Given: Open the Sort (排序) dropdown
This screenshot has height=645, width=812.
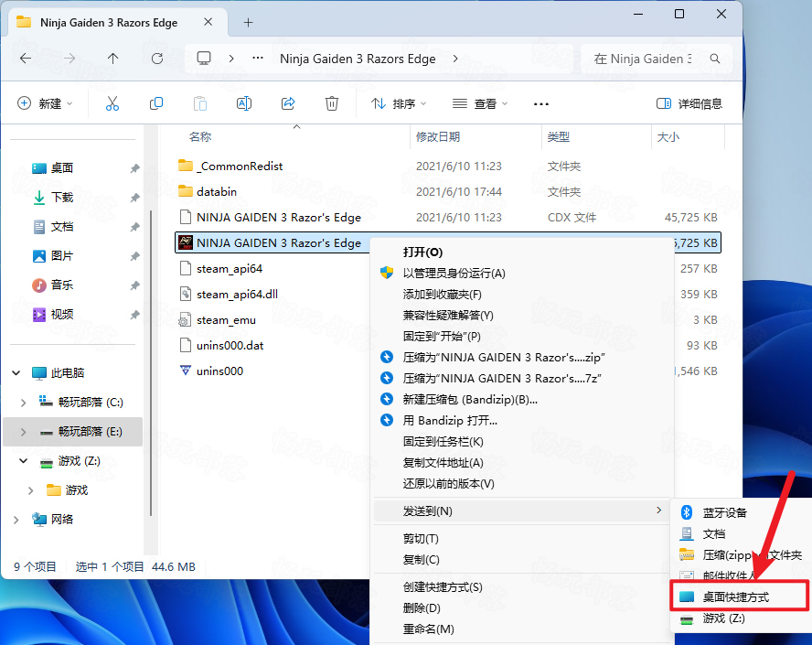Looking at the screenshot, I should coord(399,103).
